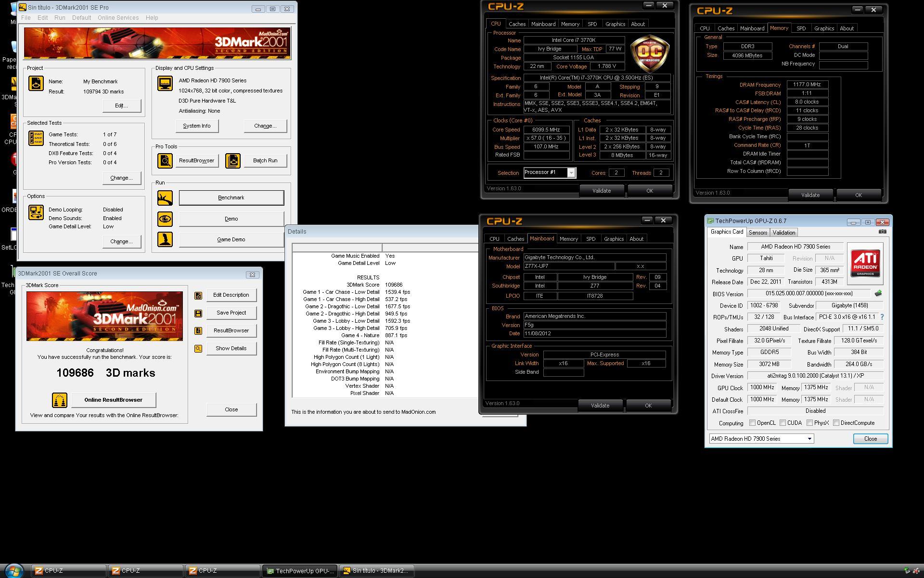Switch to SPD tab in Memory CPU-Z window

[801, 28]
